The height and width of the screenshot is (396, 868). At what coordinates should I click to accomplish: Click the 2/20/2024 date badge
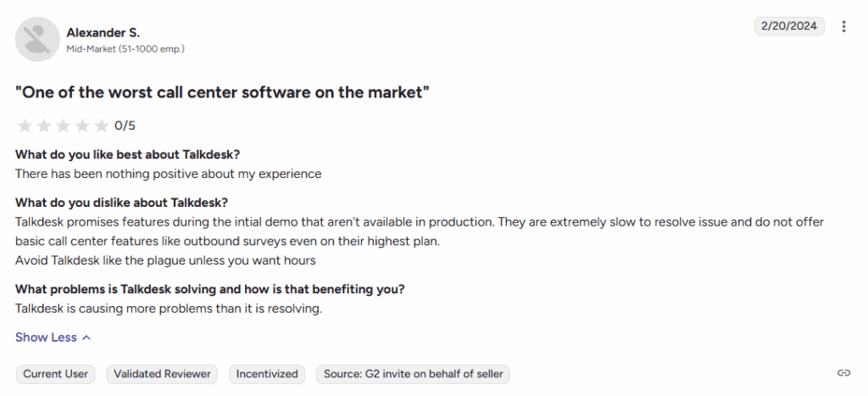point(788,26)
